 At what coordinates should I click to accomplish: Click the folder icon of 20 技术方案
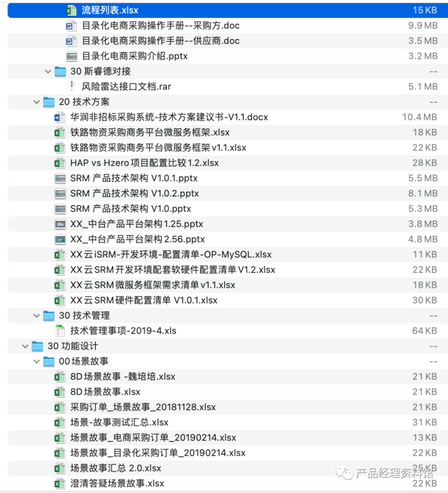(48, 102)
